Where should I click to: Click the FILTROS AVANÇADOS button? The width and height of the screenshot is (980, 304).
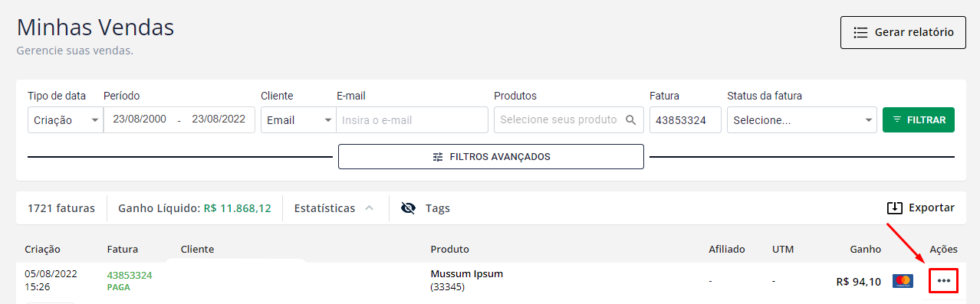click(491, 156)
